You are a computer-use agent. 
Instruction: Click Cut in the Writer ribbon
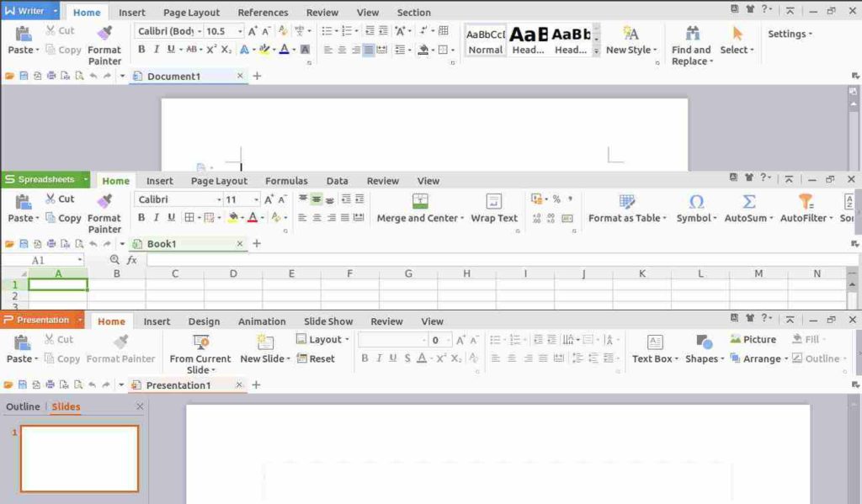[61, 31]
